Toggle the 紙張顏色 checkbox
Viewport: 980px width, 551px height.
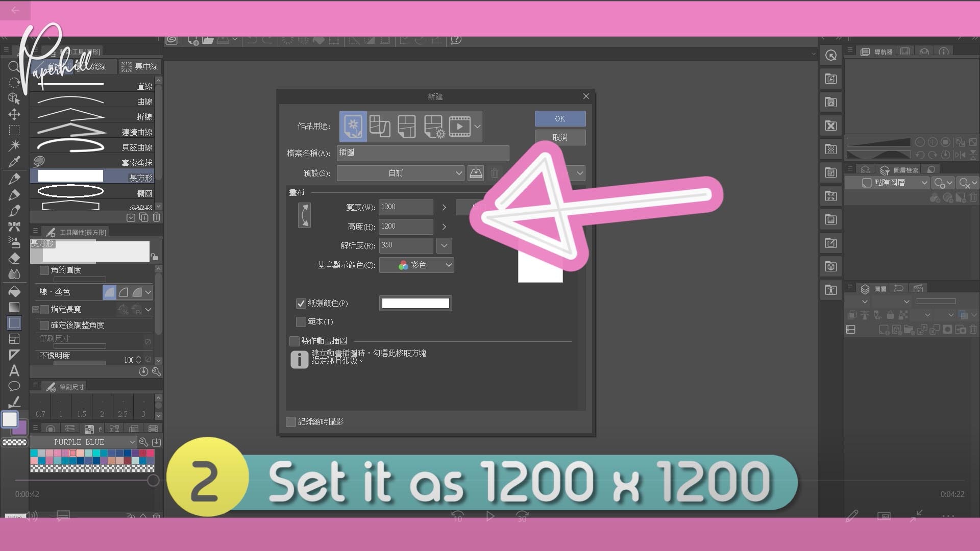pyautogui.click(x=301, y=304)
